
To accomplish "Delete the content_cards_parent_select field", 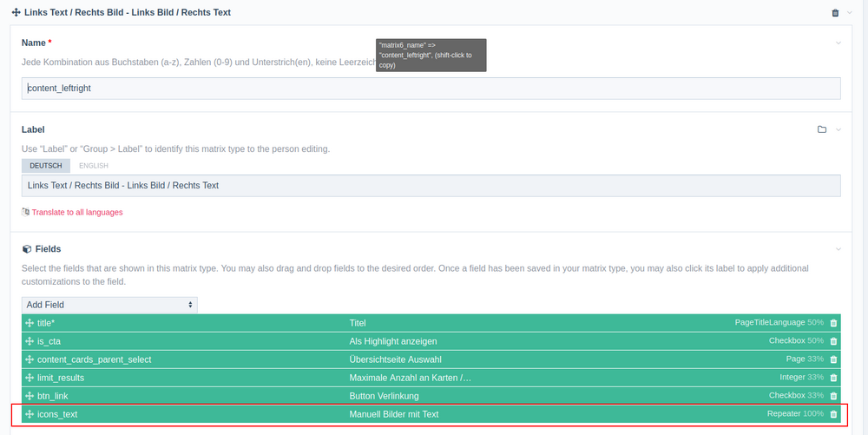I will tap(833, 359).
